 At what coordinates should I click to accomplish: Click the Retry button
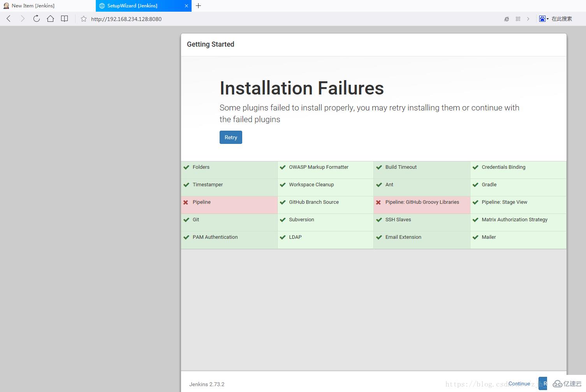click(231, 137)
